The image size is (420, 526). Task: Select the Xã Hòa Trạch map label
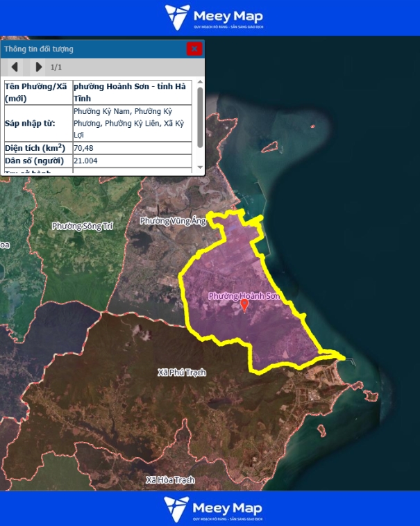[170, 480]
